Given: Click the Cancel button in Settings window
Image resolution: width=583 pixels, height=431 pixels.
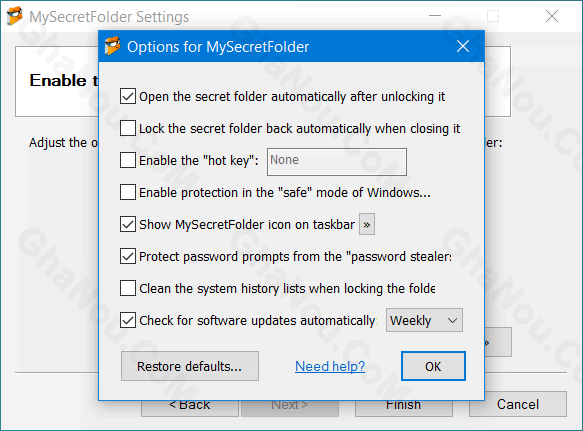Looking at the screenshot, I should [x=518, y=404].
